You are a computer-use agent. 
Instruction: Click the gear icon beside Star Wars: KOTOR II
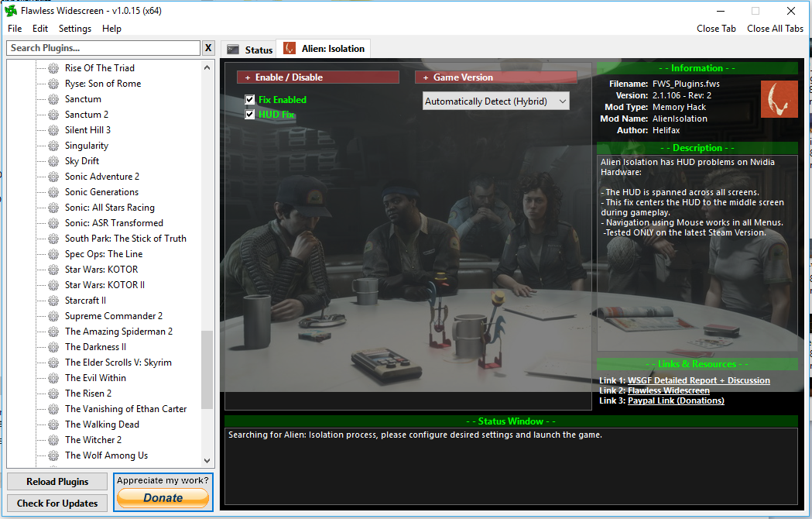(x=53, y=285)
